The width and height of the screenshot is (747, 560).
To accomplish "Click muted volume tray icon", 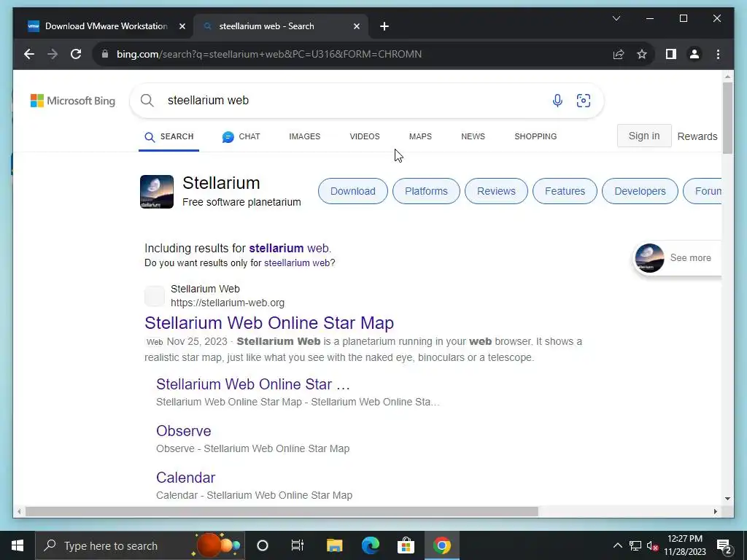I will point(653,545).
